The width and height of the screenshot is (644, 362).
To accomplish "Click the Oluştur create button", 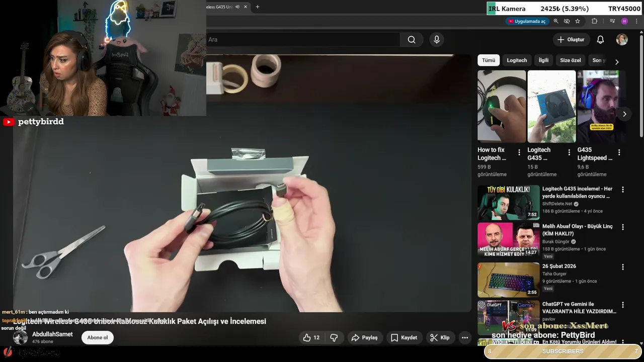I will pos(571,40).
